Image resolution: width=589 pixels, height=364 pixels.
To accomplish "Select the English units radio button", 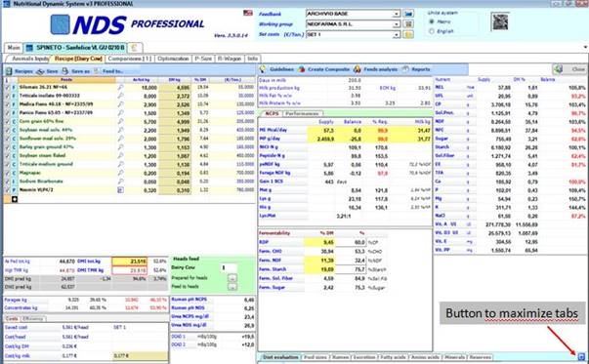I will point(431,31).
